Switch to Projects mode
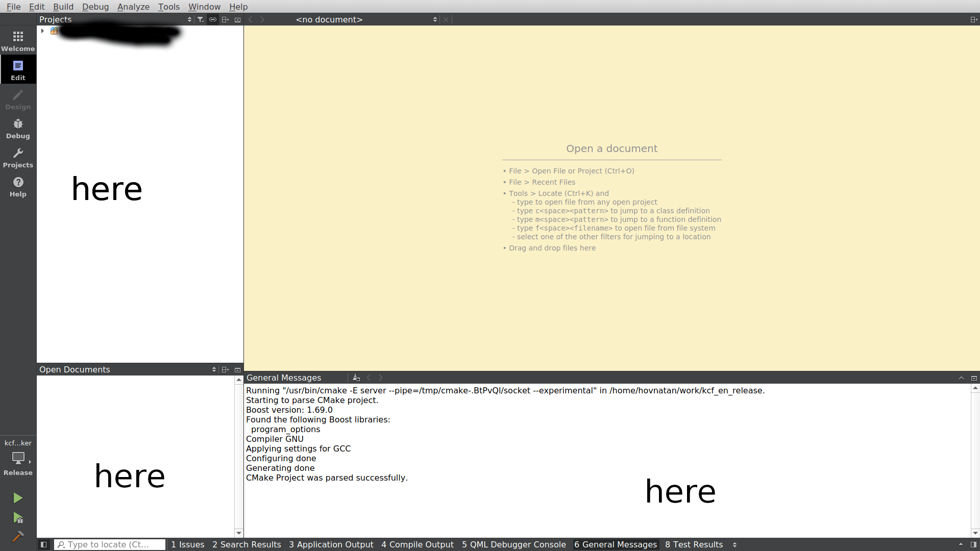980x551 pixels. [x=18, y=157]
